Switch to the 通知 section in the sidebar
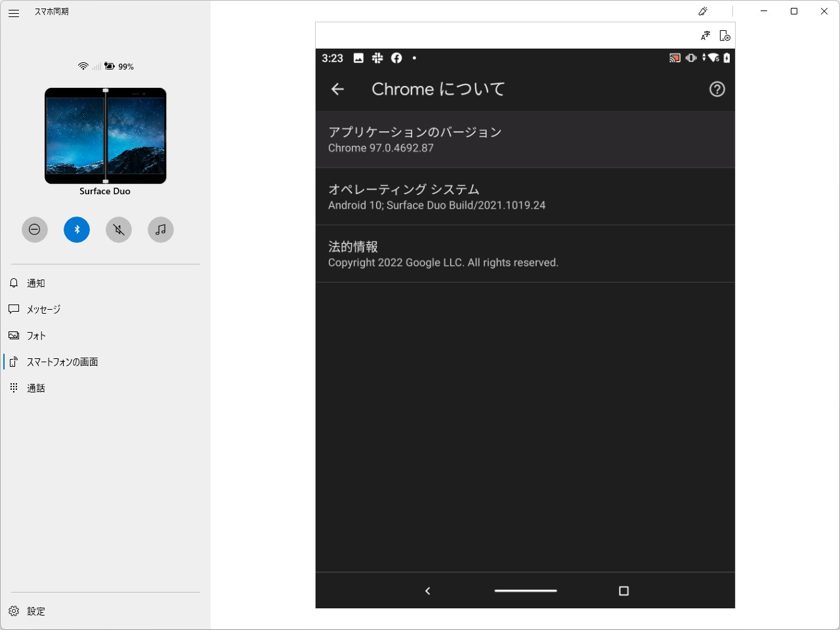The width and height of the screenshot is (840, 630). 36,283
